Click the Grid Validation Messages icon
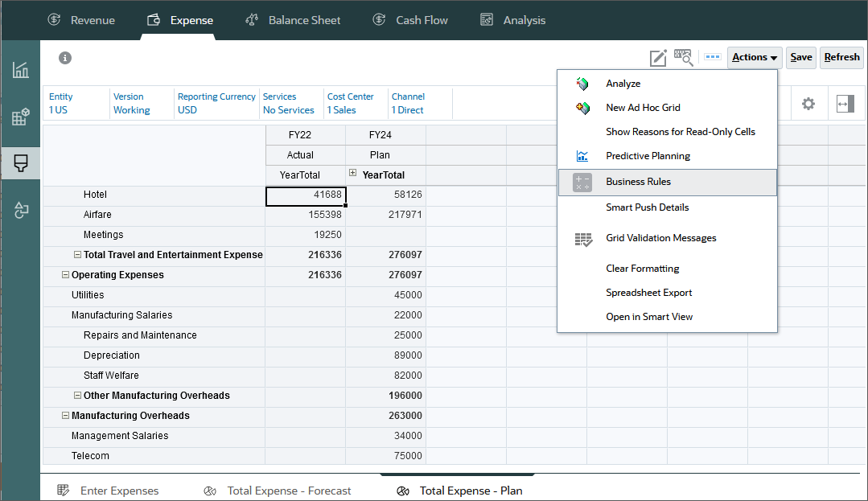The width and height of the screenshot is (868, 501). pos(583,238)
